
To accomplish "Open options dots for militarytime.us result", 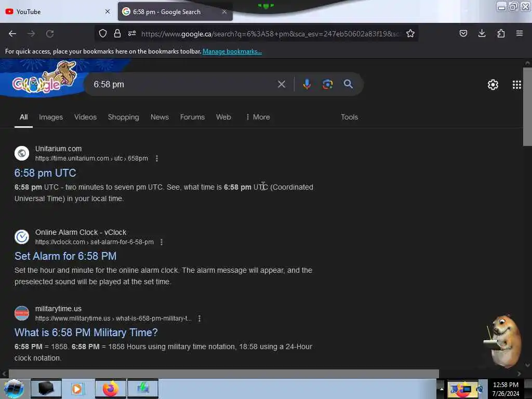I will point(199,318).
